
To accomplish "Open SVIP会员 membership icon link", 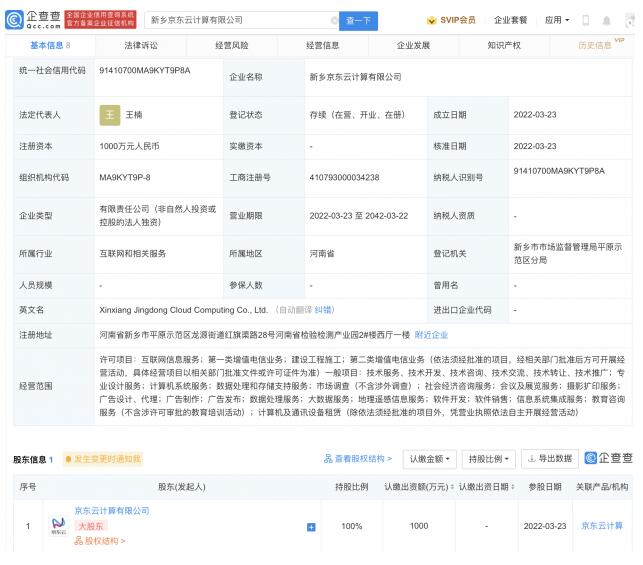I will click(x=451, y=20).
